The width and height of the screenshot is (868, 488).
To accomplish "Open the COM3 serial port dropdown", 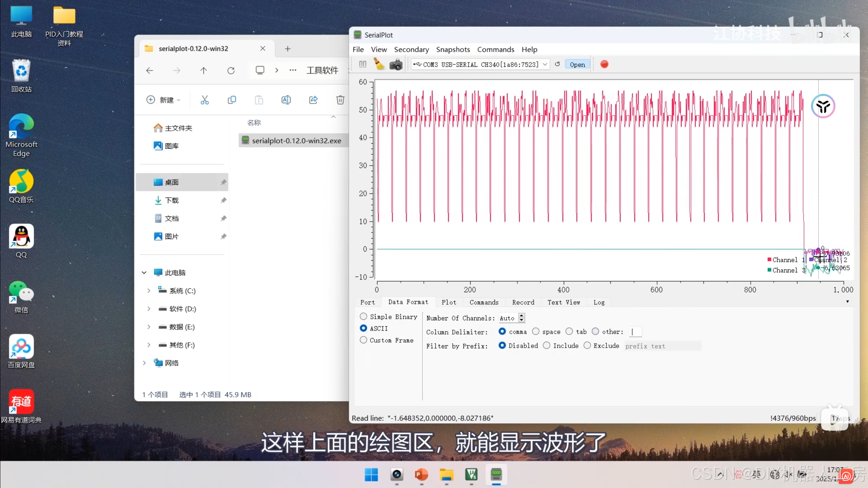I will (x=545, y=64).
